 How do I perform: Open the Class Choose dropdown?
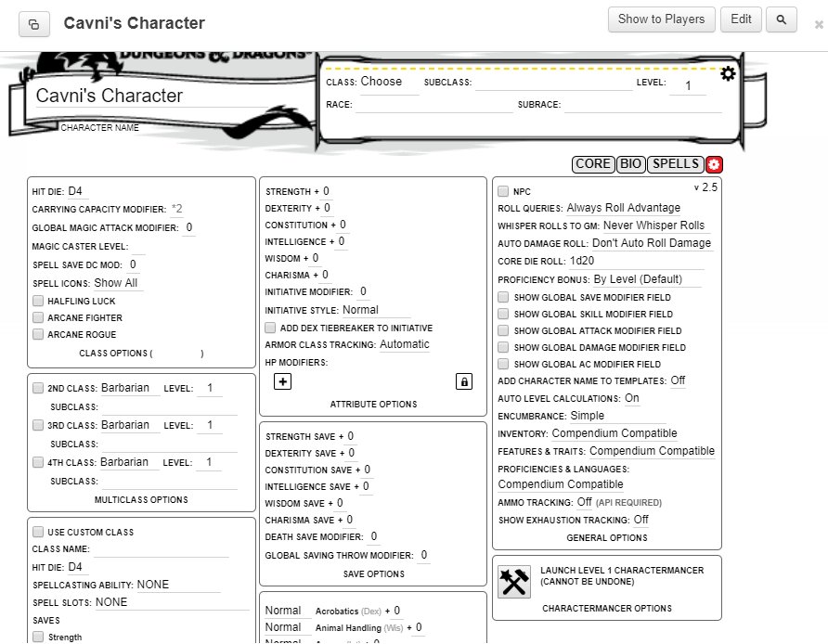389,82
